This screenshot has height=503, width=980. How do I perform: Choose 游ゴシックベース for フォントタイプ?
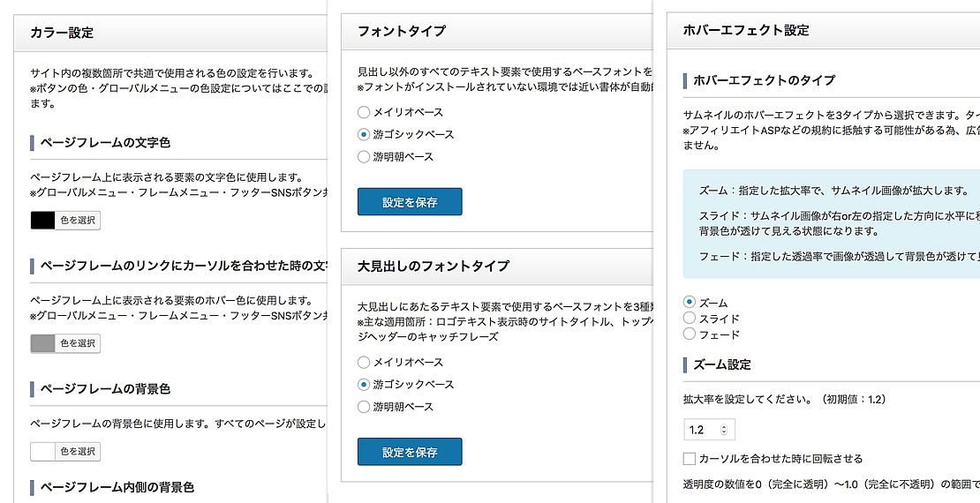(364, 134)
